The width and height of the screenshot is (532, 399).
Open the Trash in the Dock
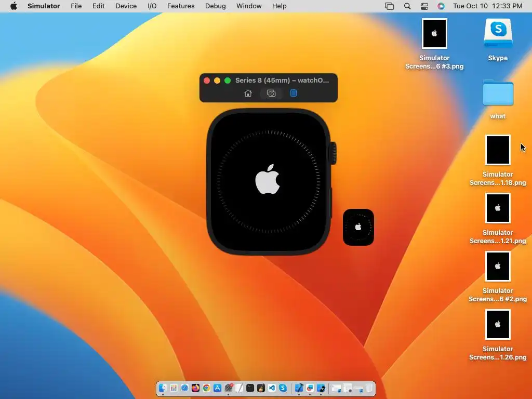[369, 388]
